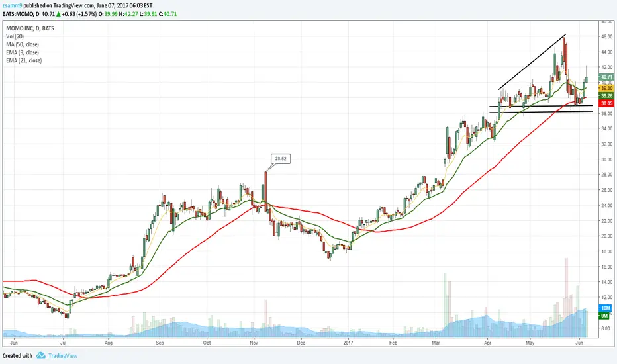The width and height of the screenshot is (617, 364).
Task: Click the yellow 39.30 EMA price badge
Action: (x=606, y=89)
